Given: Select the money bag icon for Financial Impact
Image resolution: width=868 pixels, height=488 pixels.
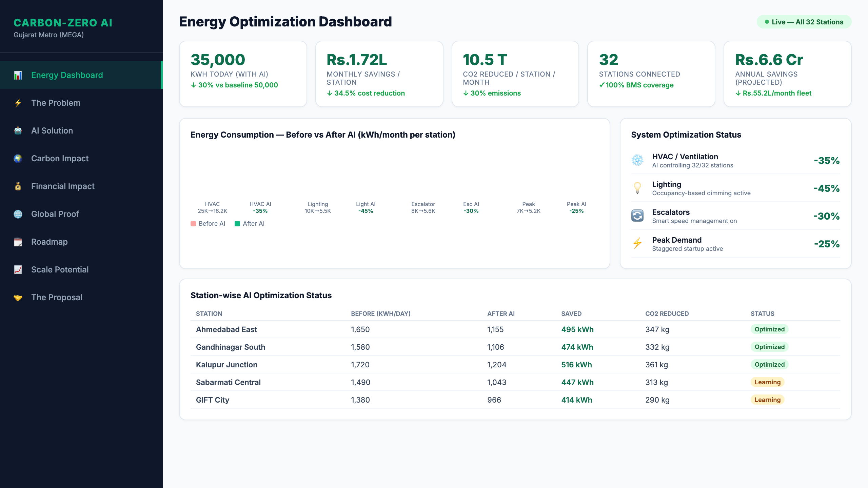Looking at the screenshot, I should [18, 186].
